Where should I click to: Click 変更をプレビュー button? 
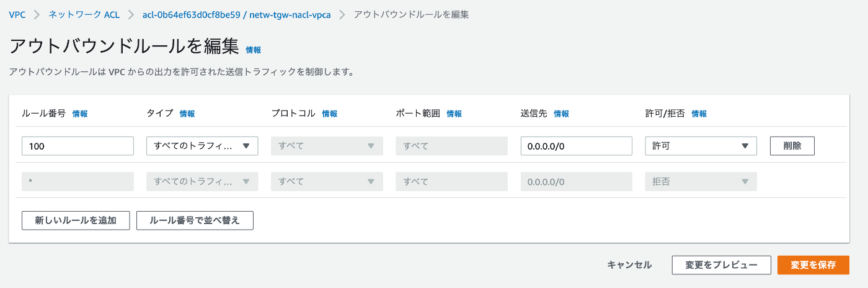(722, 265)
